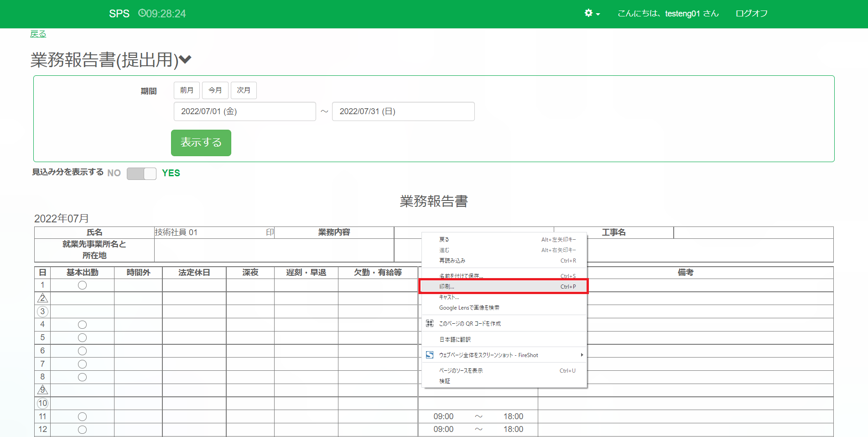Click the FireShot icon in context menu
The width and height of the screenshot is (868, 437).
click(x=429, y=355)
